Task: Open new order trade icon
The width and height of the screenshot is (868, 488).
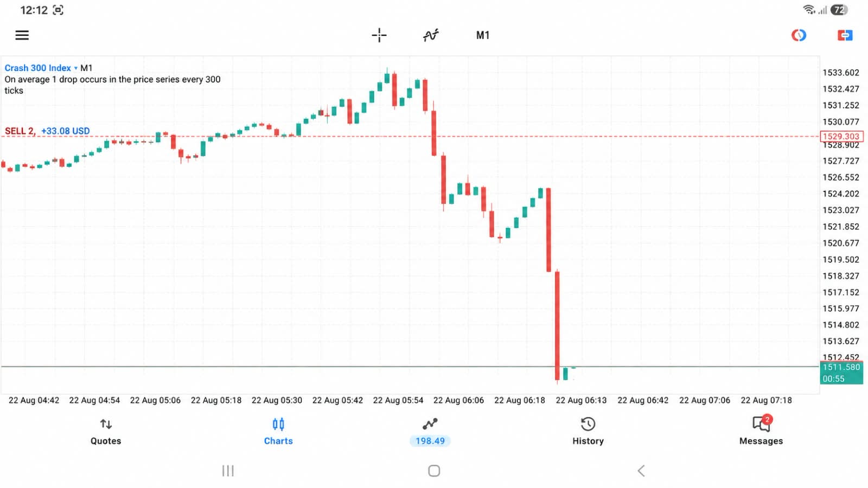Action: coord(845,35)
